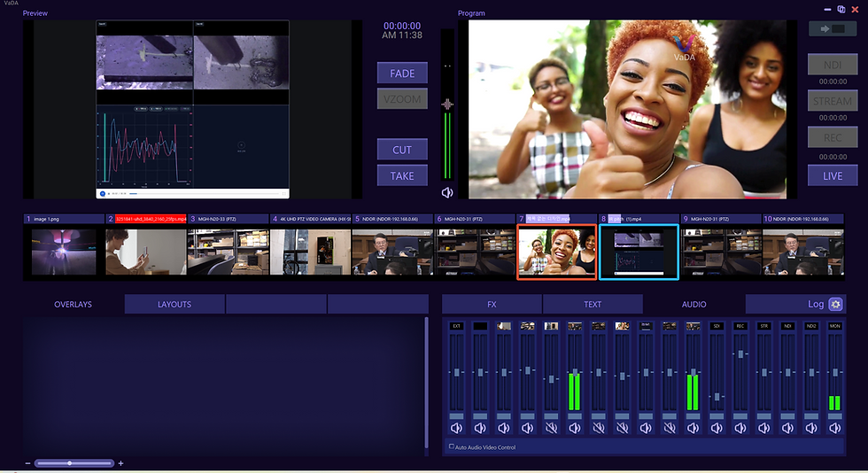The image size is (868, 473).
Task: Mute the MON monitor channel
Action: [834, 428]
